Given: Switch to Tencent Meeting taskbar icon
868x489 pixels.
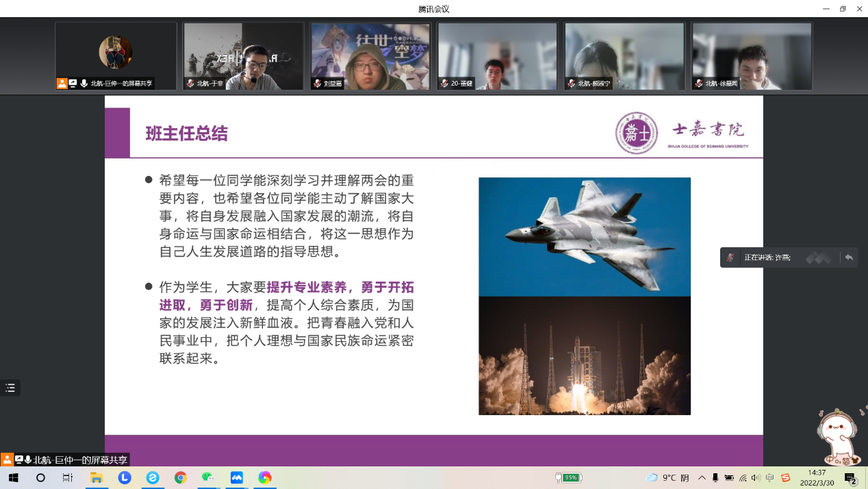Looking at the screenshot, I should tap(236, 478).
